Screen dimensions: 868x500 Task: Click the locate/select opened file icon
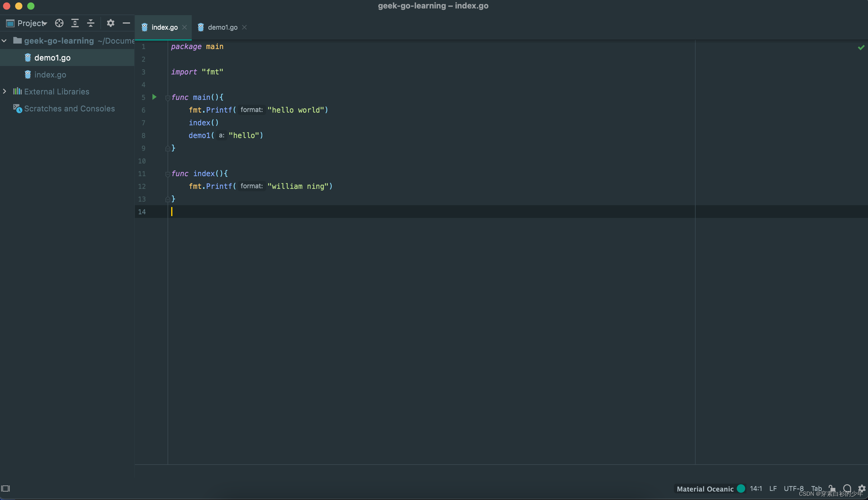tap(59, 23)
